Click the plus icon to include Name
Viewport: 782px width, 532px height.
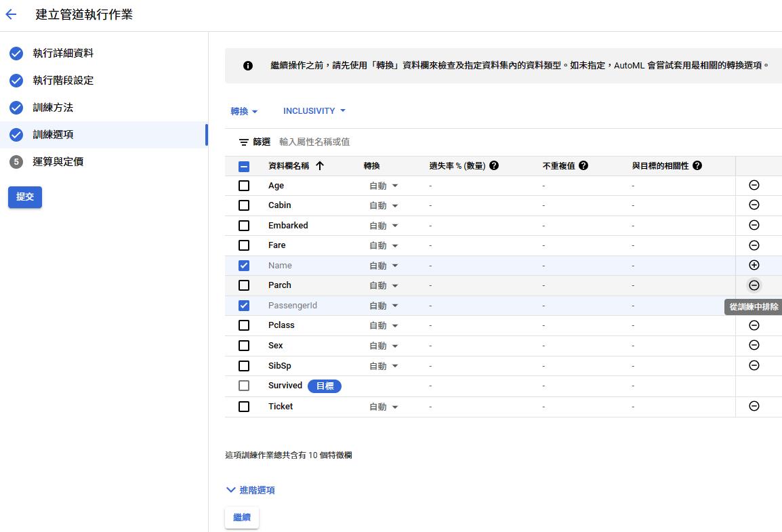coord(754,265)
